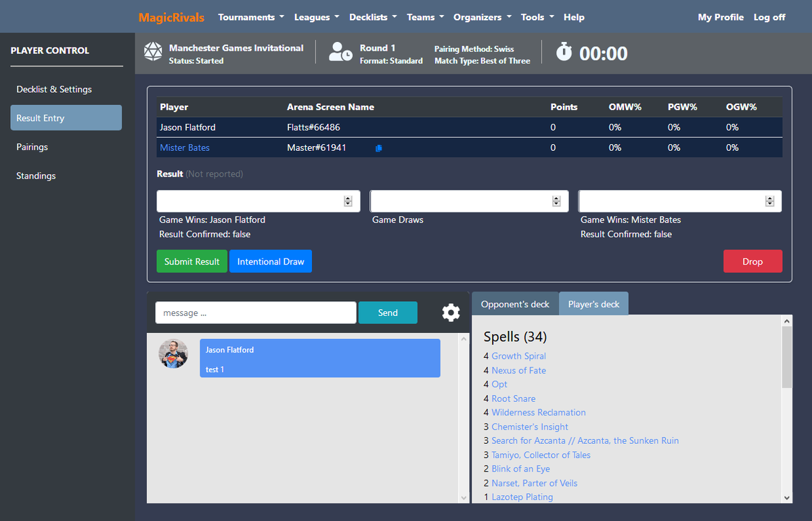Expand the Teams menu
Image resolution: width=812 pixels, height=521 pixels.
425,17
